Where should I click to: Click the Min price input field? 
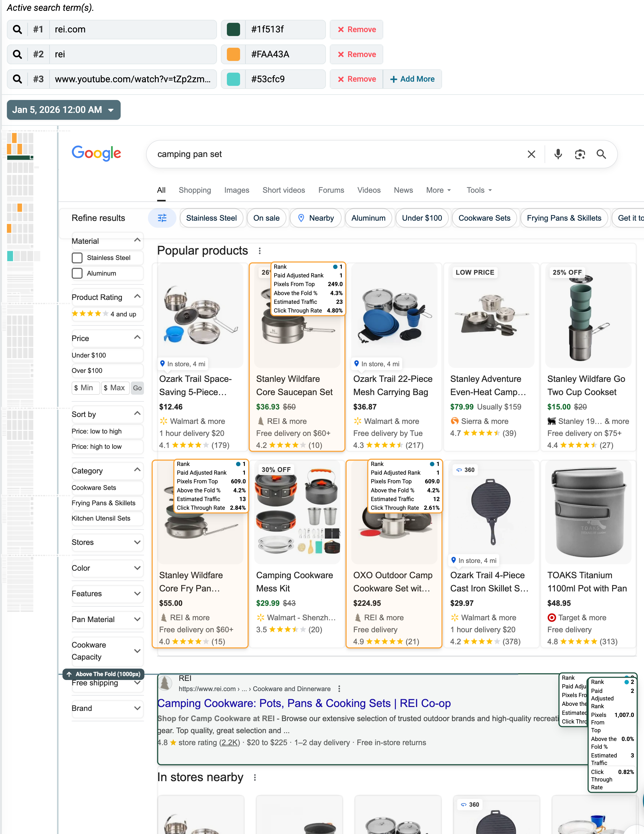[86, 388]
